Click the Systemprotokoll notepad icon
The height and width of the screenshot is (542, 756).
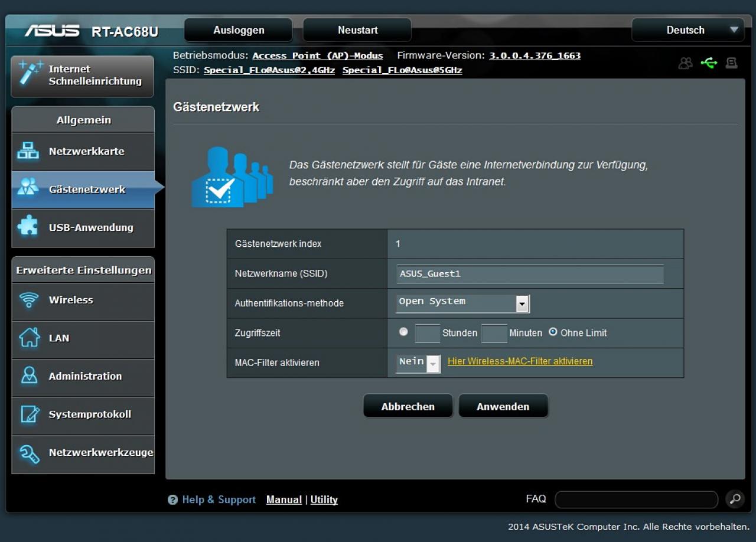pos(29,414)
